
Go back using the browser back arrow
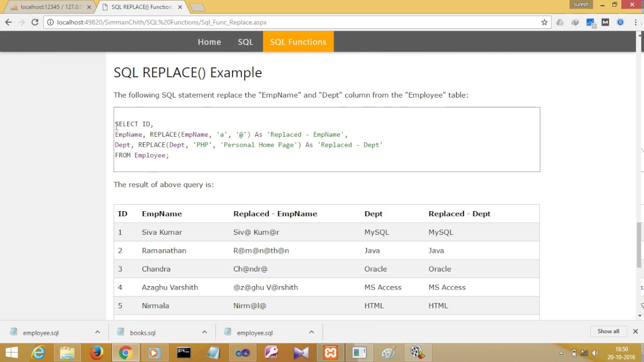click(8, 22)
